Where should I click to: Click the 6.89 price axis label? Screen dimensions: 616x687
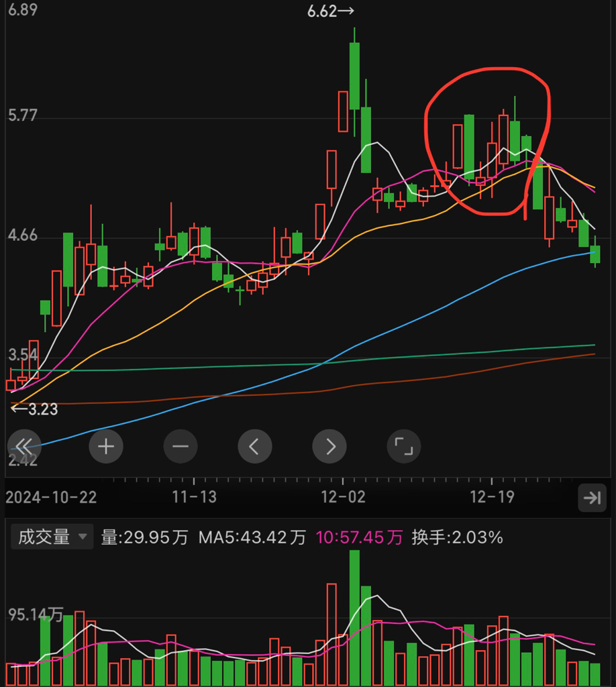(x=23, y=9)
